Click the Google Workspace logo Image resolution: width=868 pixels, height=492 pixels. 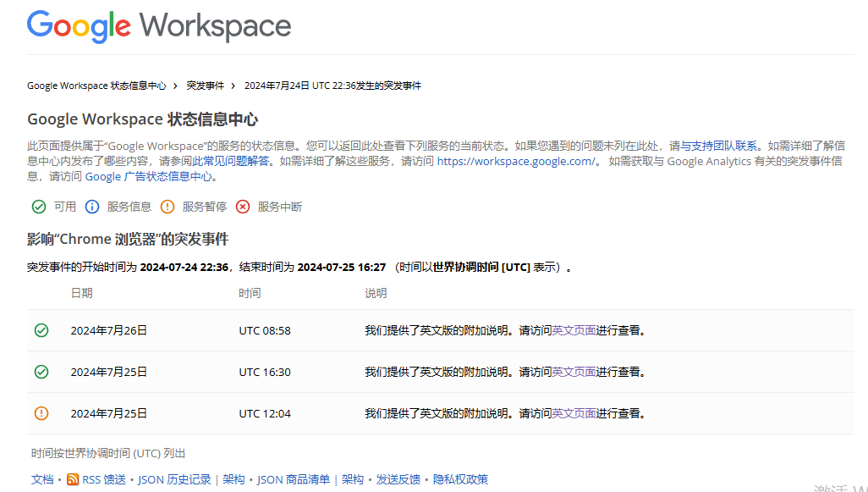pos(159,26)
